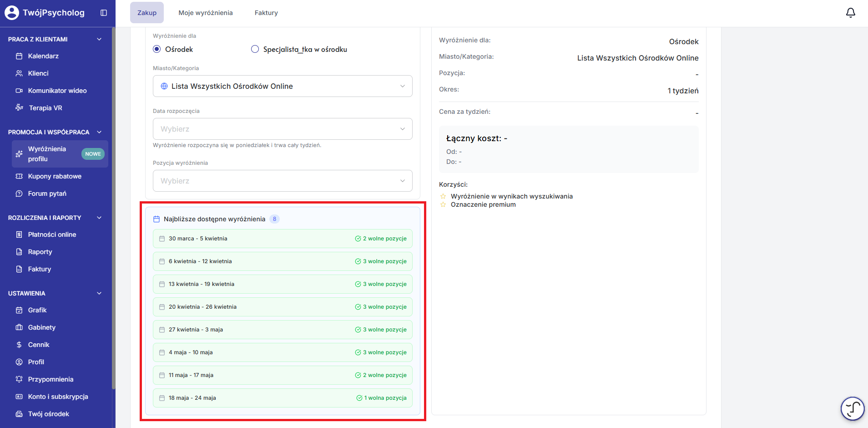Open the Data rozpoczęcia dropdown
Screen dimensions: 868x428
pos(283,129)
